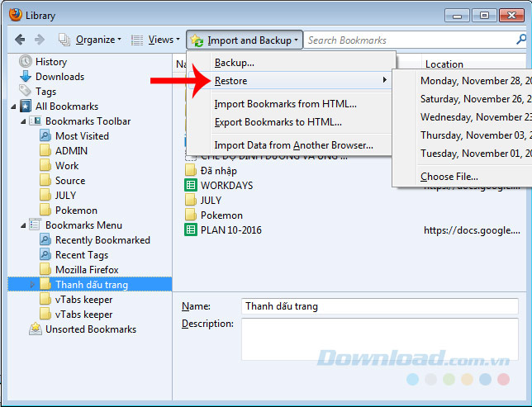
Task: Restore backup from Monday, November 28
Action: click(475, 81)
